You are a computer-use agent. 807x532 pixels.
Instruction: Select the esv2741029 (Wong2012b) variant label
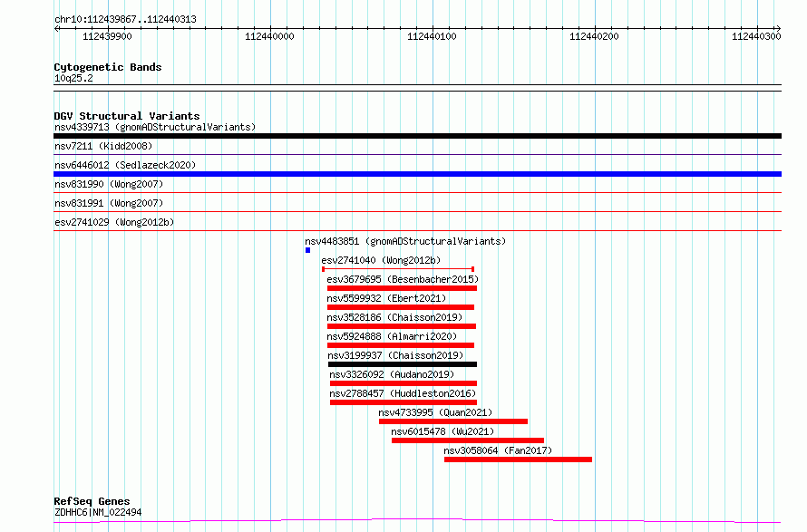click(114, 222)
